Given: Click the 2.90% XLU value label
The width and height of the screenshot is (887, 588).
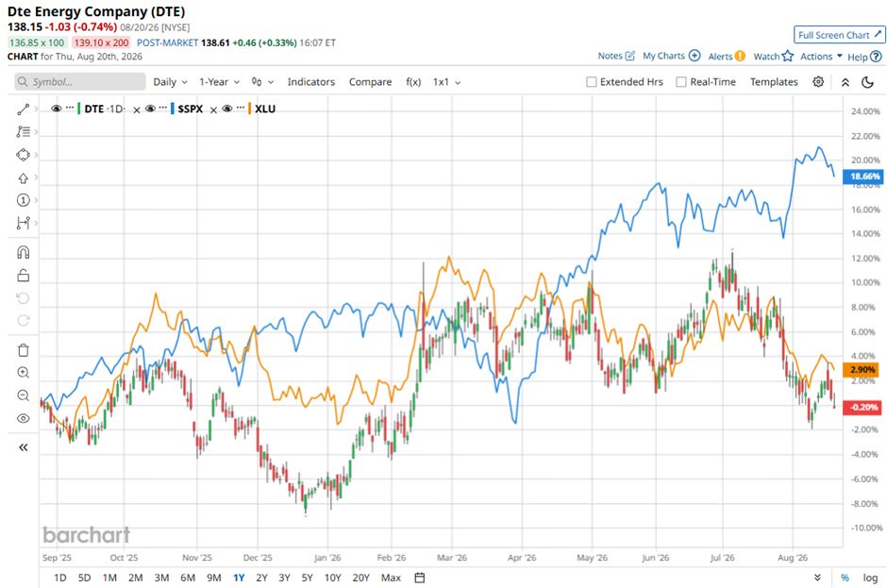Looking at the screenshot, I should pos(862,370).
